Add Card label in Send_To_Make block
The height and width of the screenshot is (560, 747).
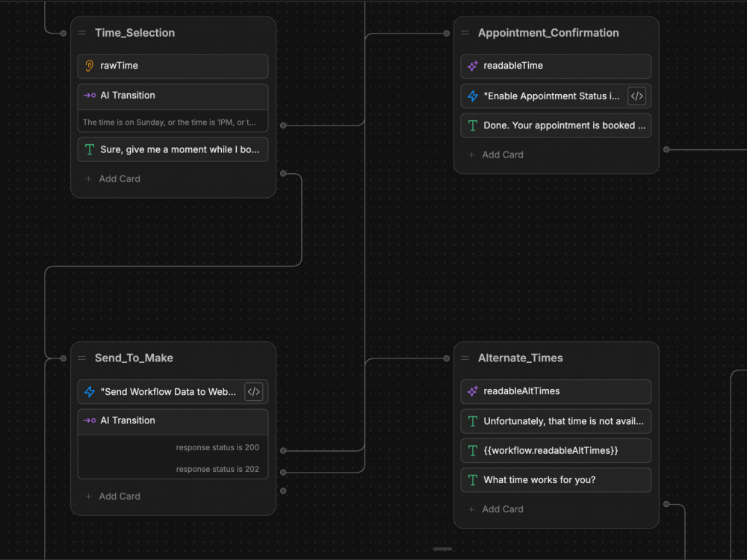(x=120, y=497)
